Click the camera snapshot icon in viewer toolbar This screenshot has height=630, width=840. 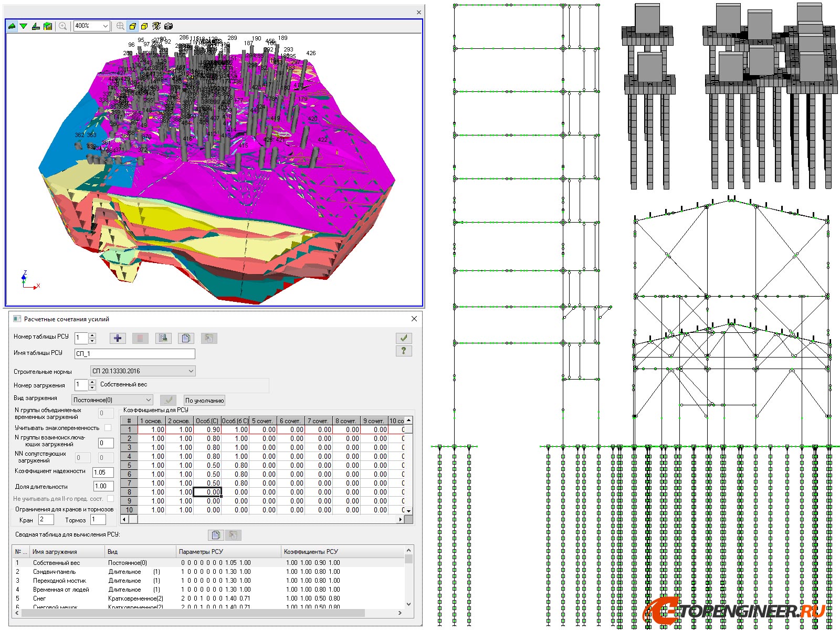coord(169,25)
